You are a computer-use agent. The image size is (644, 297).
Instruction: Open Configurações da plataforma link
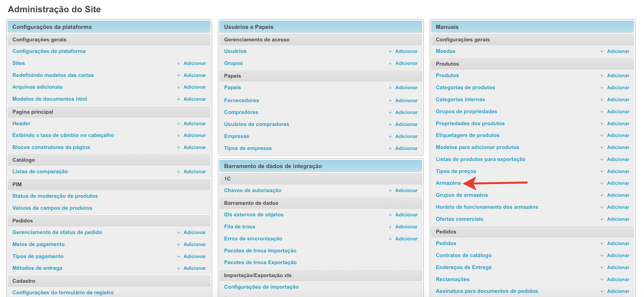pos(49,51)
